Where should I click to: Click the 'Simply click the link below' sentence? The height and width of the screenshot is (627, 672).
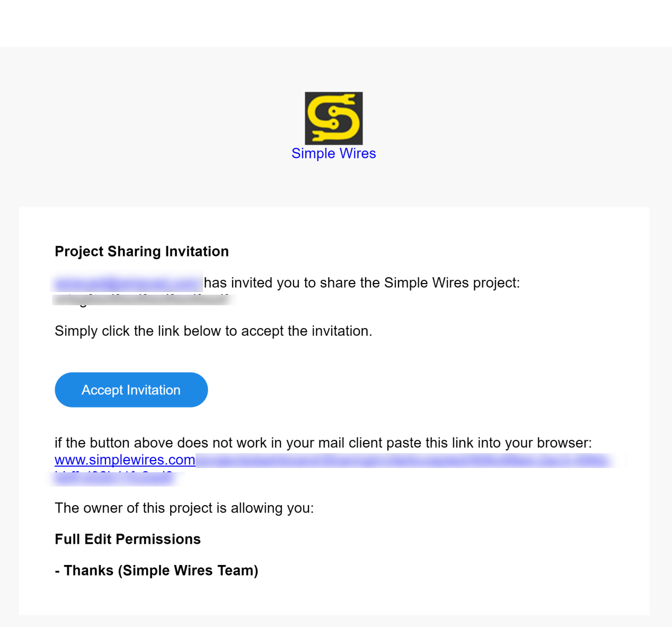pyautogui.click(x=214, y=331)
